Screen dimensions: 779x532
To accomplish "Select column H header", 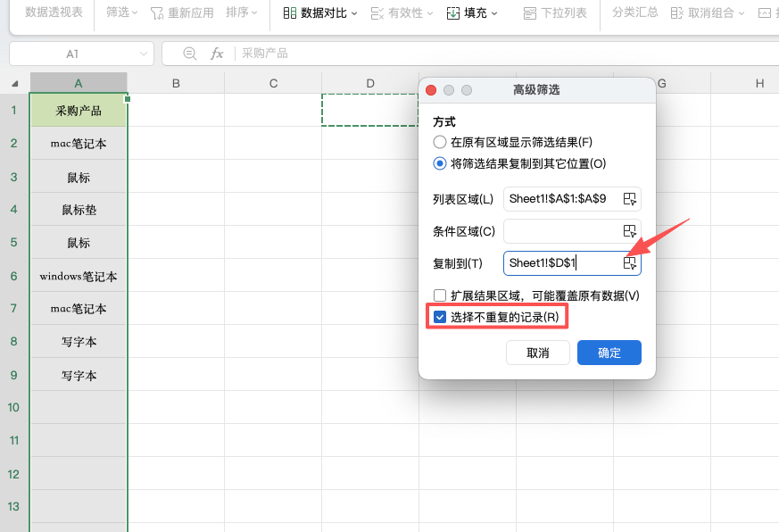I will [x=759, y=83].
